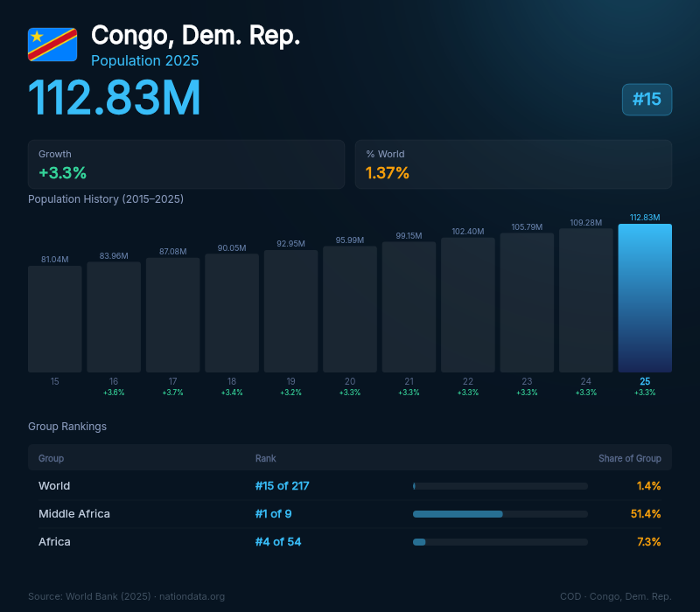Click the 2020 bar labeled 95.99M

click(350, 309)
